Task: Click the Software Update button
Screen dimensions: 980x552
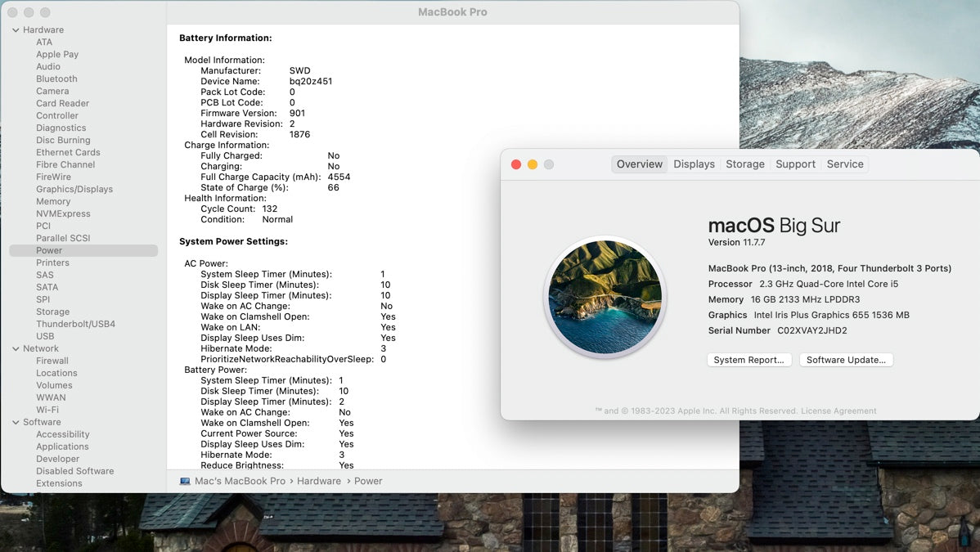Action: [x=846, y=360]
